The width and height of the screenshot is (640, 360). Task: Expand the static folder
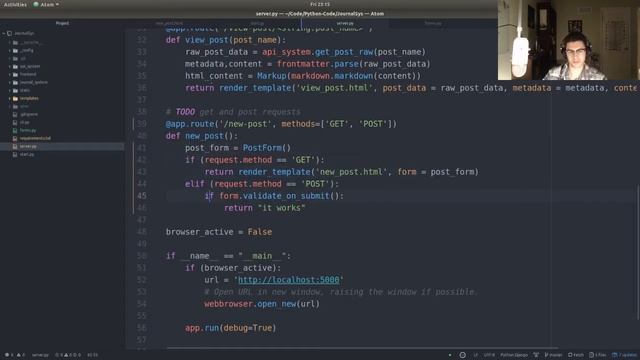pyautogui.click(x=10, y=90)
